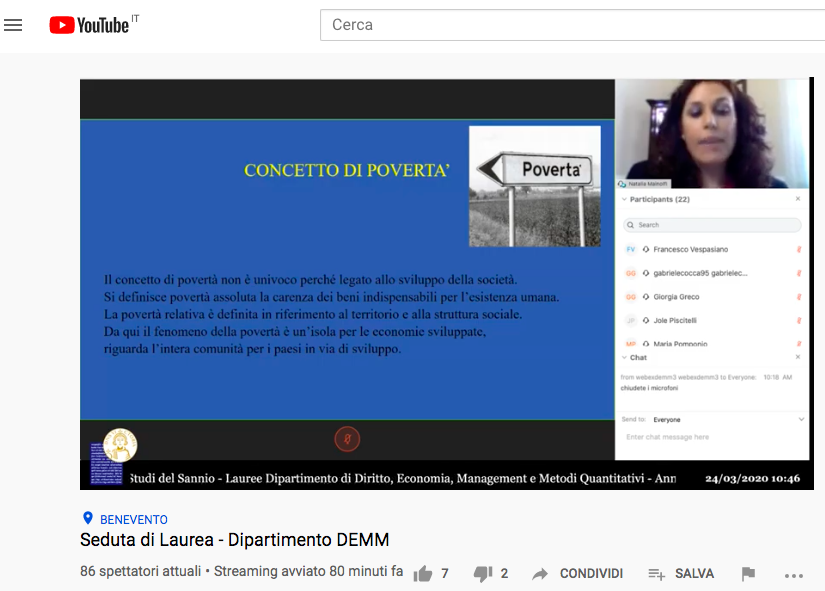Open the Send to Everyone dropdown
The width and height of the screenshot is (825, 591).
[x=801, y=420]
